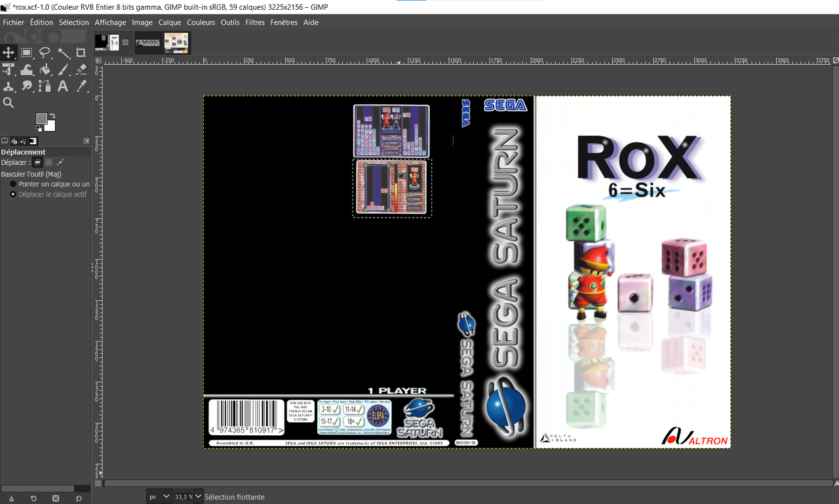Select the Paintbrush tool
Screen dimensions: 839x504
pos(63,69)
